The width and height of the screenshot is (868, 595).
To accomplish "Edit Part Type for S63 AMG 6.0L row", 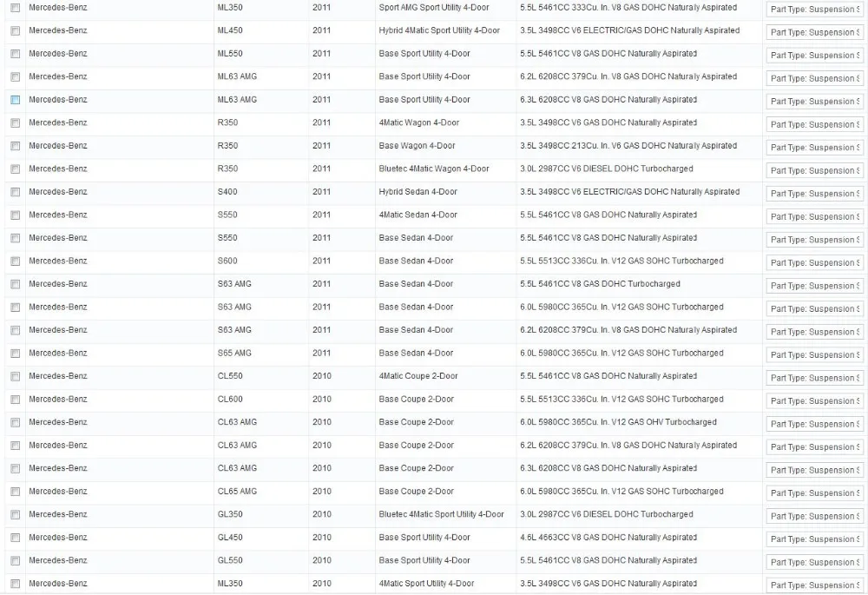I will pyautogui.click(x=815, y=308).
